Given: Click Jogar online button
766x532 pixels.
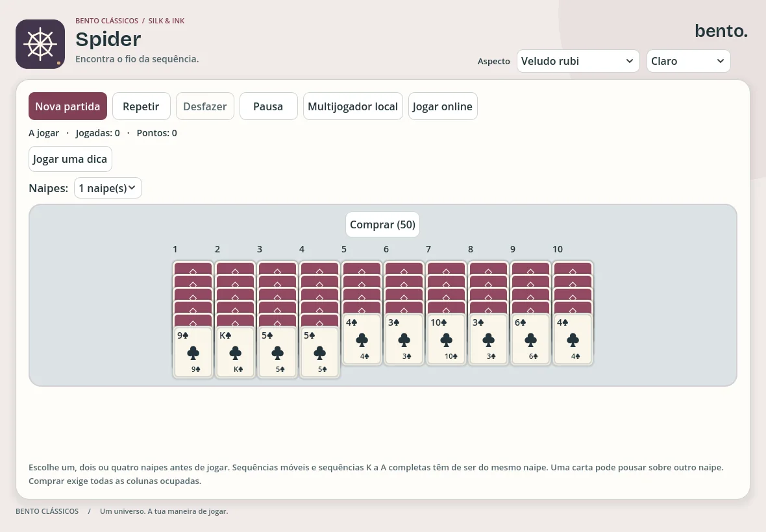Looking at the screenshot, I should (443, 106).
